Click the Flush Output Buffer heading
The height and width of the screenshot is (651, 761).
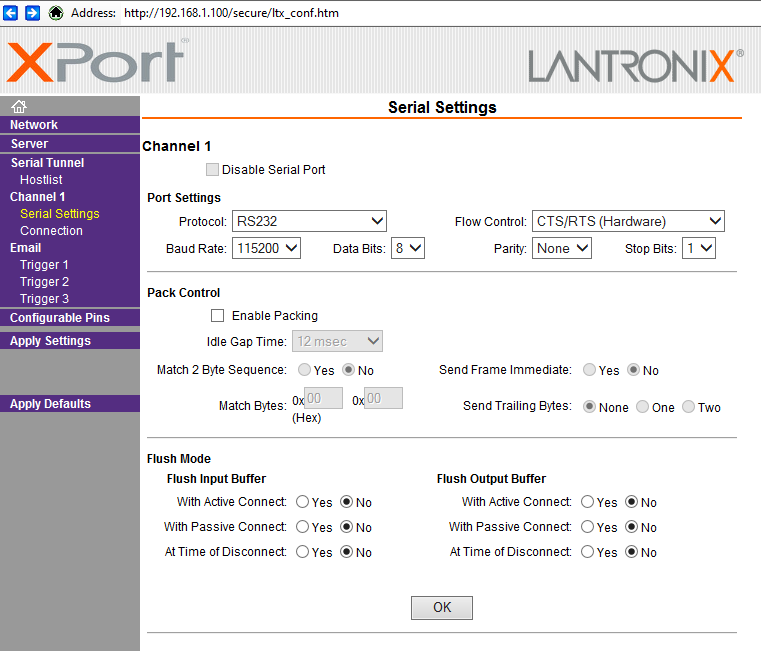[491, 479]
